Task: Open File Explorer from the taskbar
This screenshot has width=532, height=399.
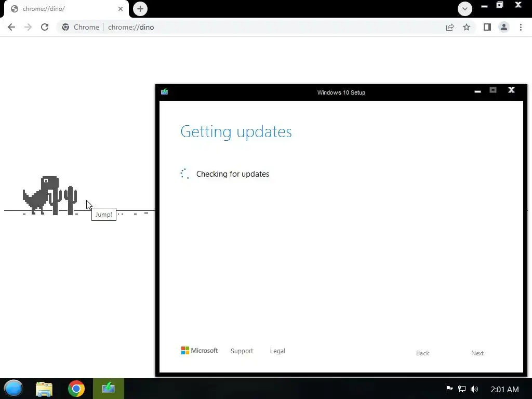Action: [x=44, y=389]
